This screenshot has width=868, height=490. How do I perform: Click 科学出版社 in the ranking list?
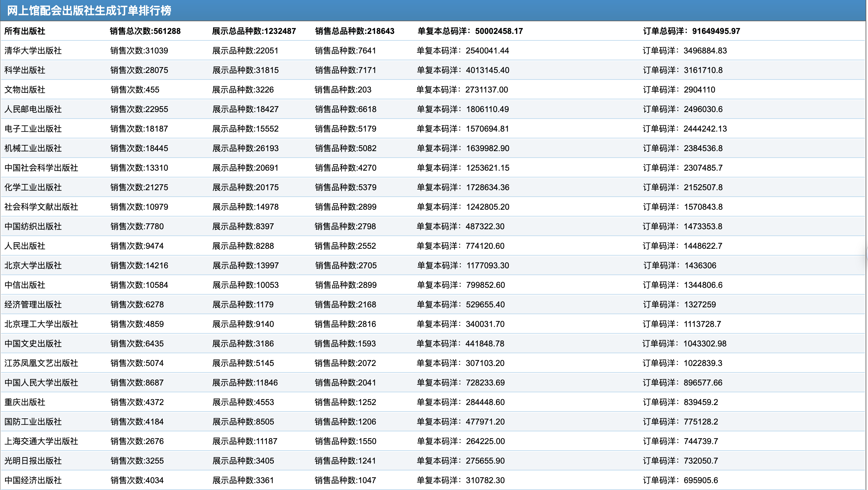25,70
